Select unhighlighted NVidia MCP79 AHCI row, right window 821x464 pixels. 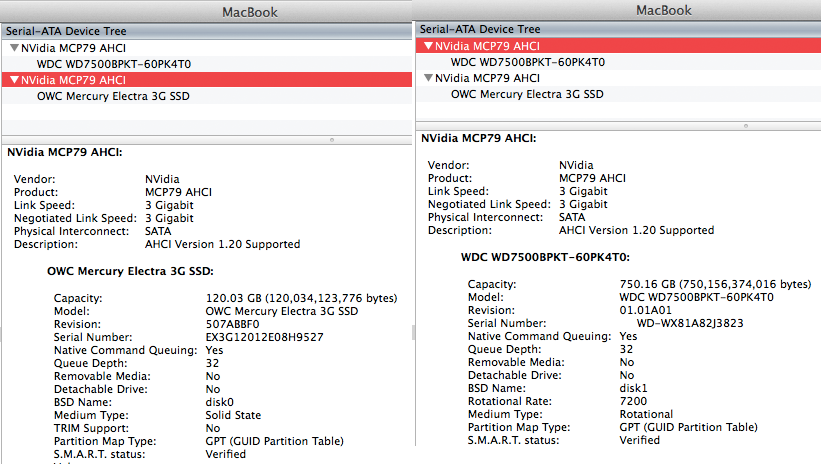click(618, 78)
